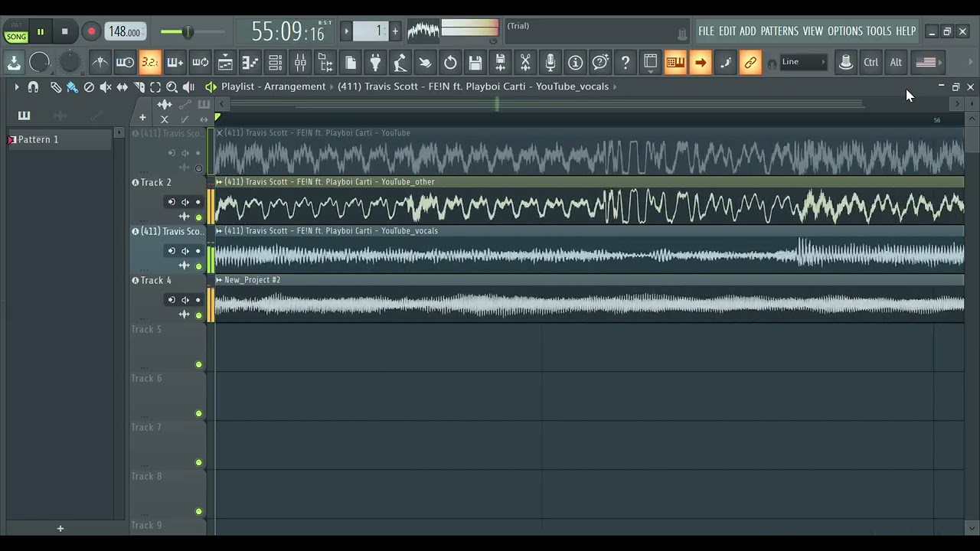Open the TOOLS menu
The width and height of the screenshot is (980, 551).
click(879, 31)
